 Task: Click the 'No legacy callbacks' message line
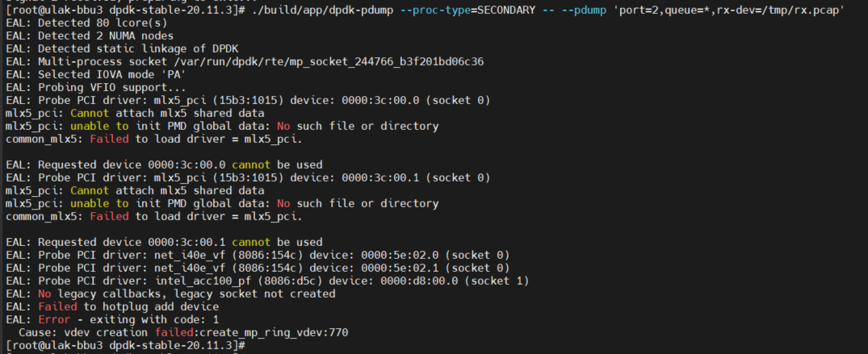[x=170, y=294]
